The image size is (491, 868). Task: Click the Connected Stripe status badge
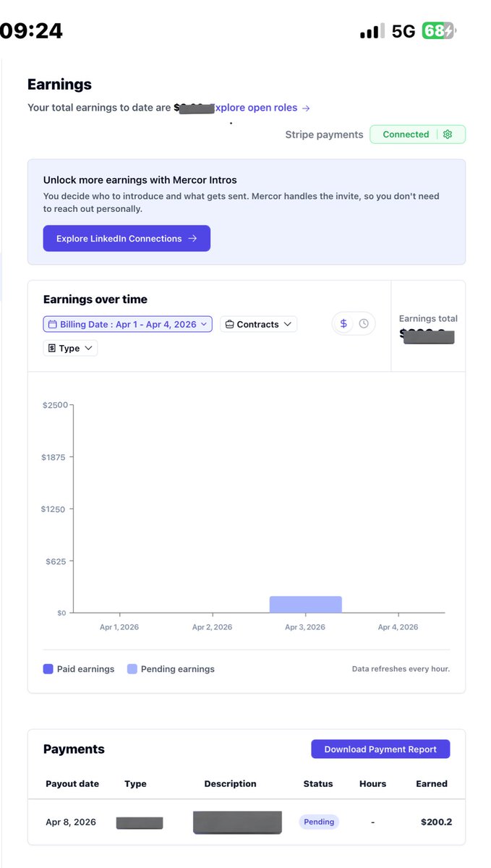coord(417,135)
